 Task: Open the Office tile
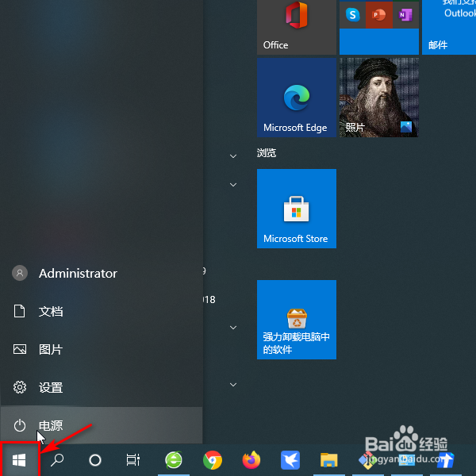point(296,27)
